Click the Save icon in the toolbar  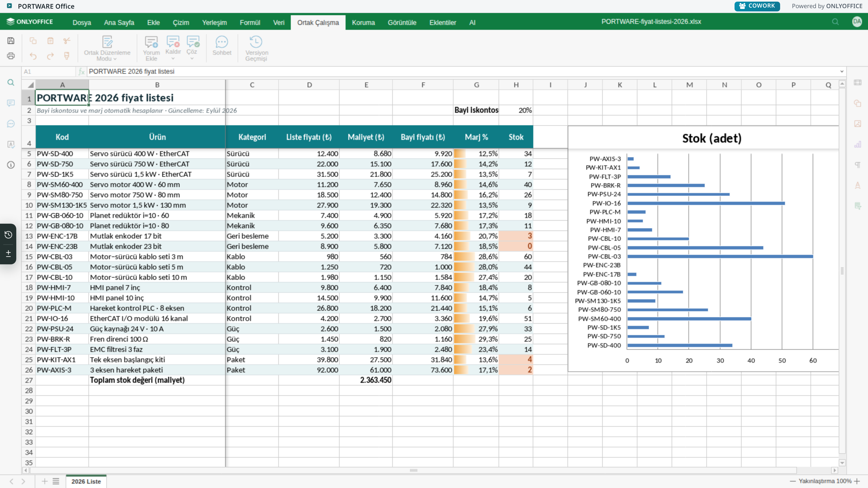[11, 41]
